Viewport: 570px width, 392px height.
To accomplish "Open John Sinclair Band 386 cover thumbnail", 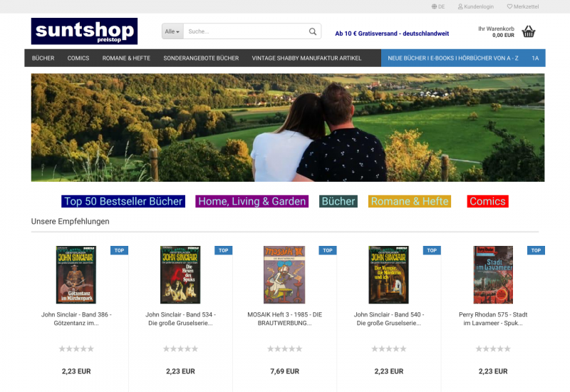I will click(x=76, y=274).
